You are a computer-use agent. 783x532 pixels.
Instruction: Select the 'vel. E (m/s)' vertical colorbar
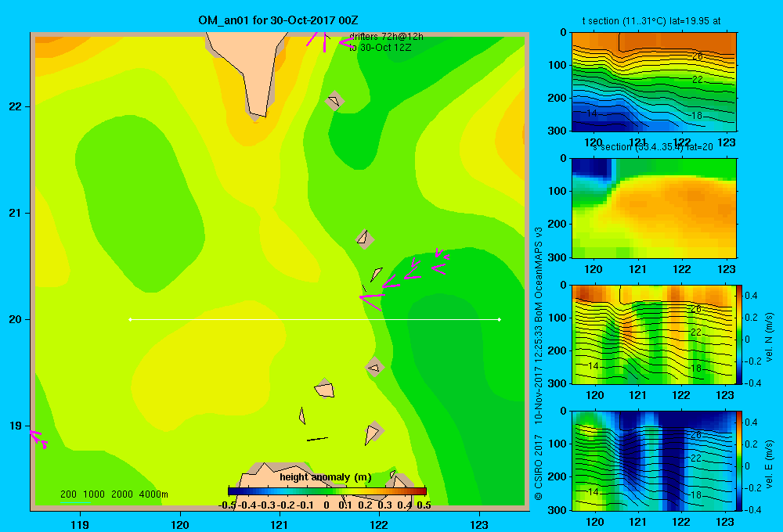click(739, 461)
